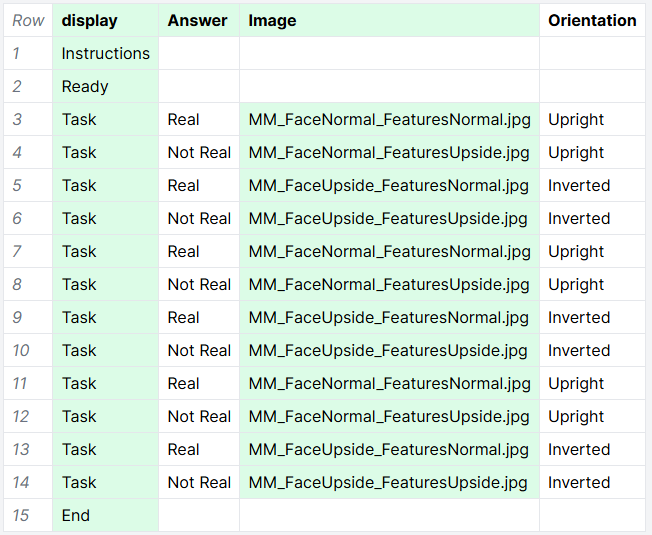Image resolution: width=652 pixels, height=535 pixels.
Task: Click the 'Not Real' answer in row 10
Action: coord(199,350)
